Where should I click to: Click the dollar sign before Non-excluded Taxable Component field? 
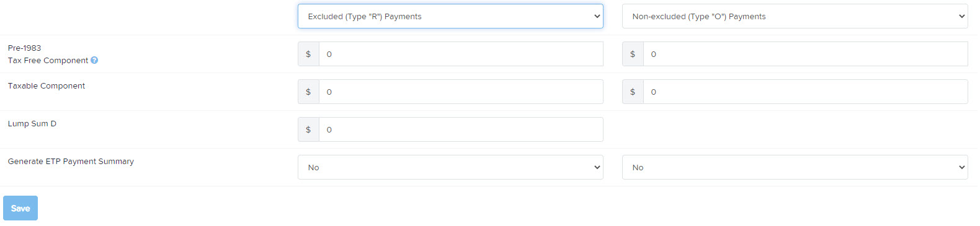click(633, 92)
